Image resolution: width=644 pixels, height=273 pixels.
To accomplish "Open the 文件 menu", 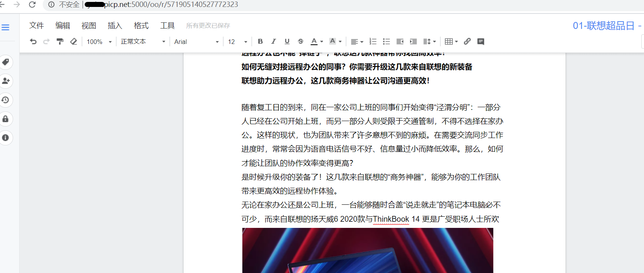I will pyautogui.click(x=37, y=25).
